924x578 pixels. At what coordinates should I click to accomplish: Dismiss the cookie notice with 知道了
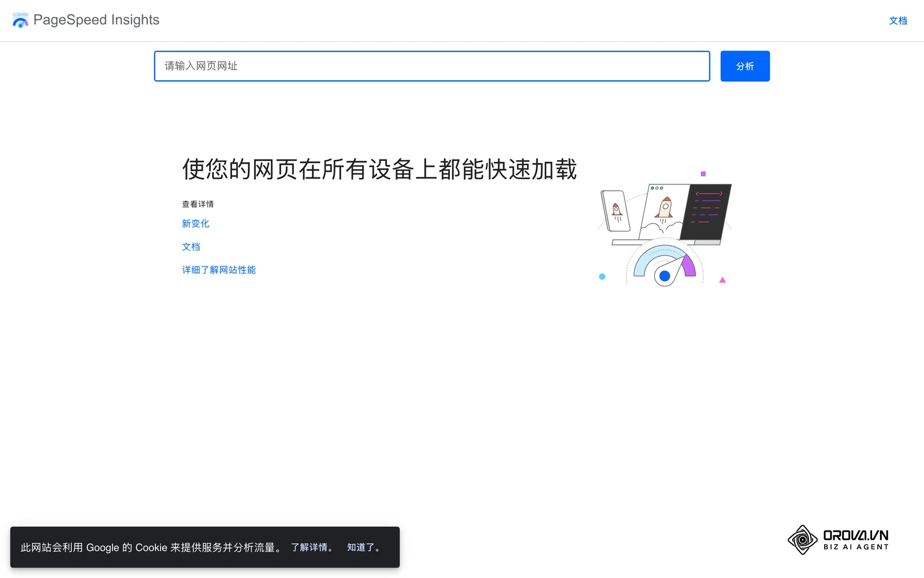pyautogui.click(x=364, y=547)
